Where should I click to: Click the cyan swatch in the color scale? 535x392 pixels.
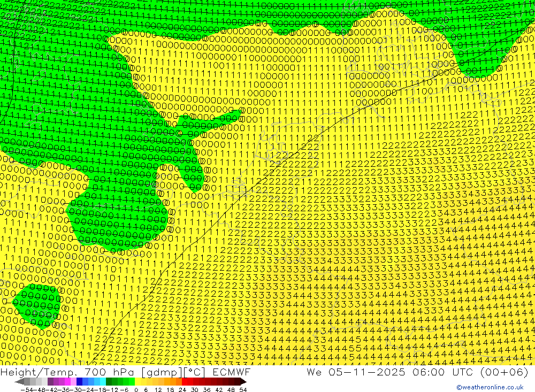click(103, 382)
